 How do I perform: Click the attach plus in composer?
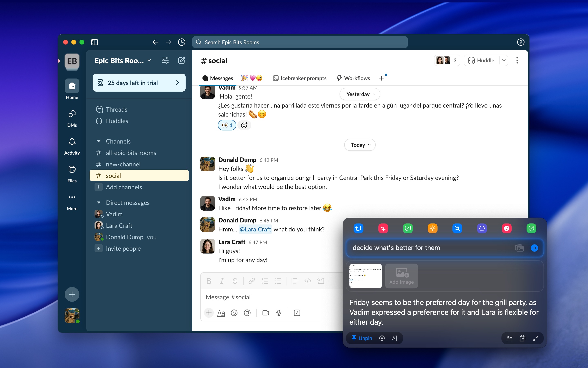[209, 313]
